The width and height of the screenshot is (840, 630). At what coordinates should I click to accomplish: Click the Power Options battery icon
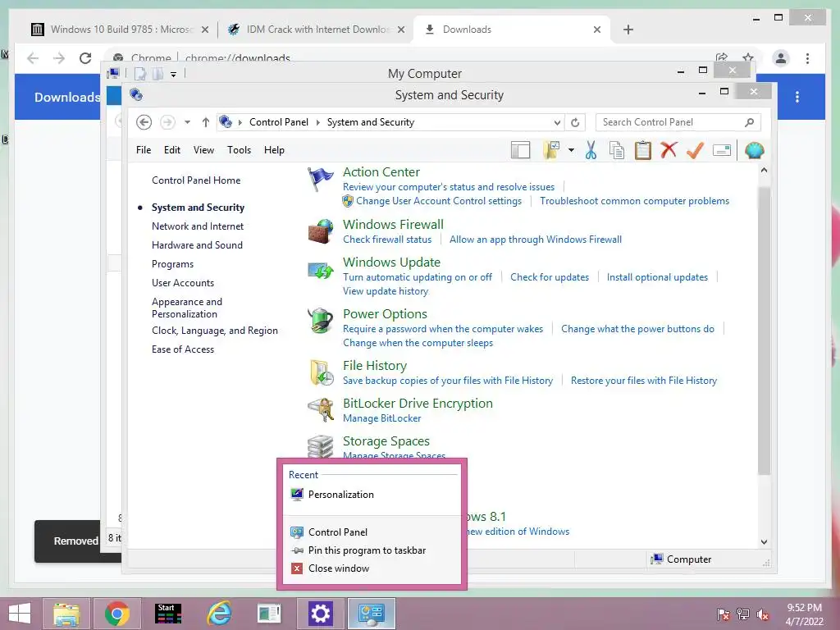point(321,321)
